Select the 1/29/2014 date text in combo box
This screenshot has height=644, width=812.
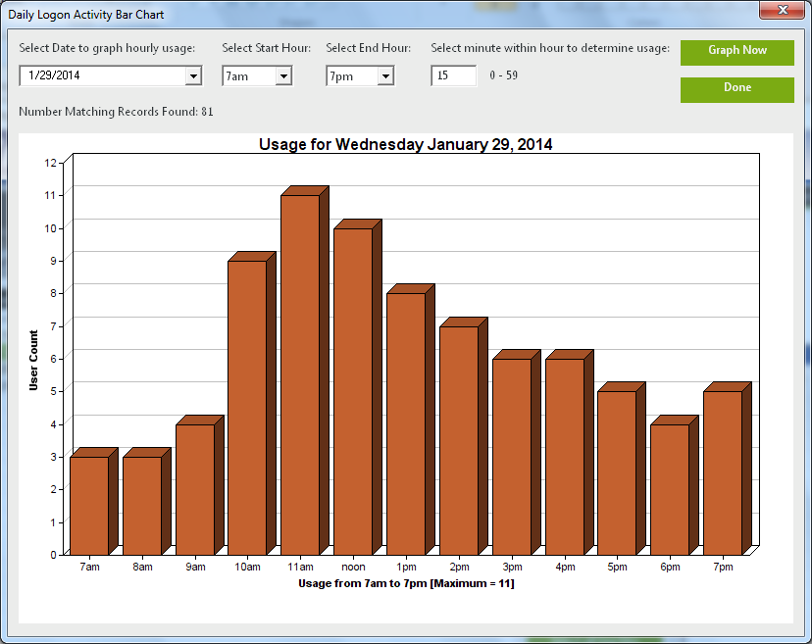pos(54,75)
